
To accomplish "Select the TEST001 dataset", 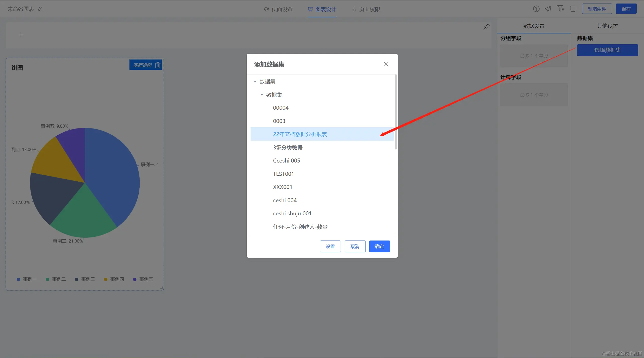I will coord(284,174).
